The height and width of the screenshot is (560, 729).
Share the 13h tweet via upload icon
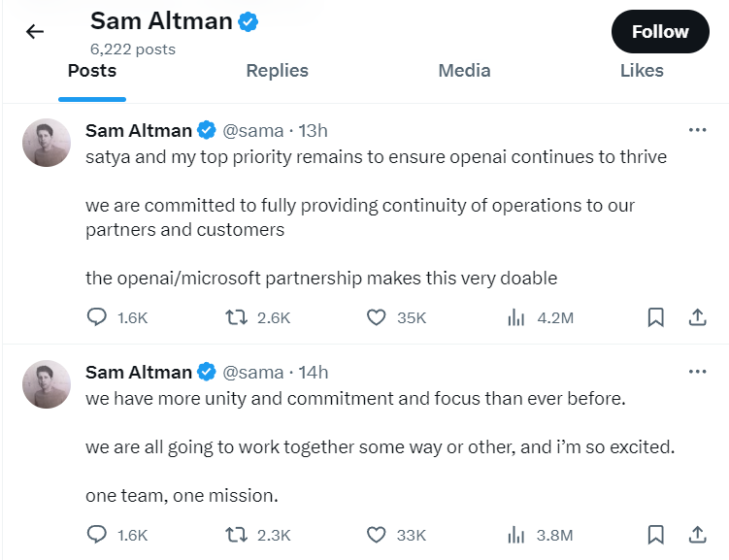pyautogui.click(x=697, y=317)
